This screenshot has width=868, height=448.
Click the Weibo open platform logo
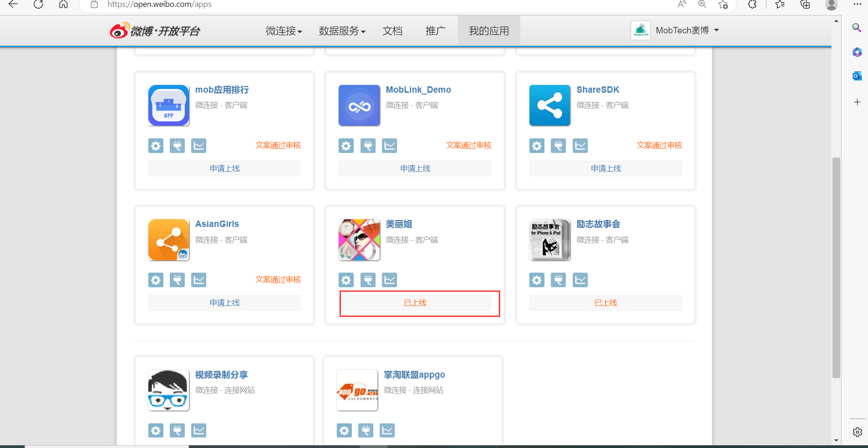pos(155,31)
